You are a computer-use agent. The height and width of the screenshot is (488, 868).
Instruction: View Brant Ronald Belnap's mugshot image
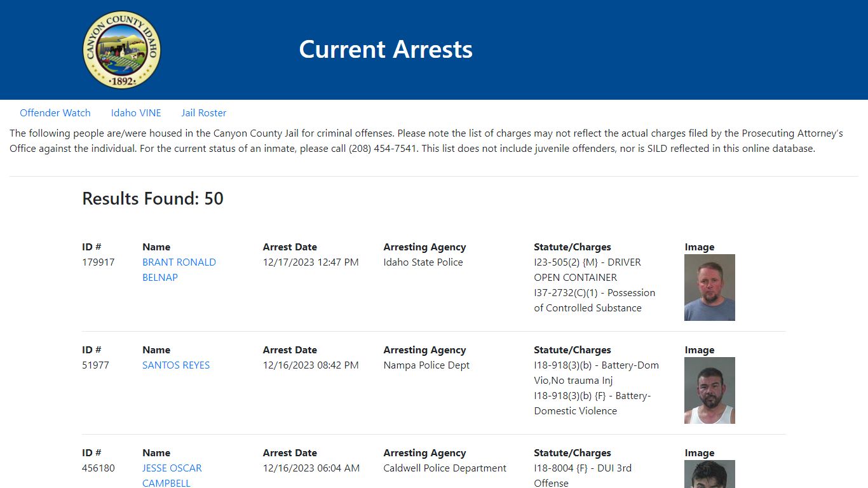click(710, 287)
